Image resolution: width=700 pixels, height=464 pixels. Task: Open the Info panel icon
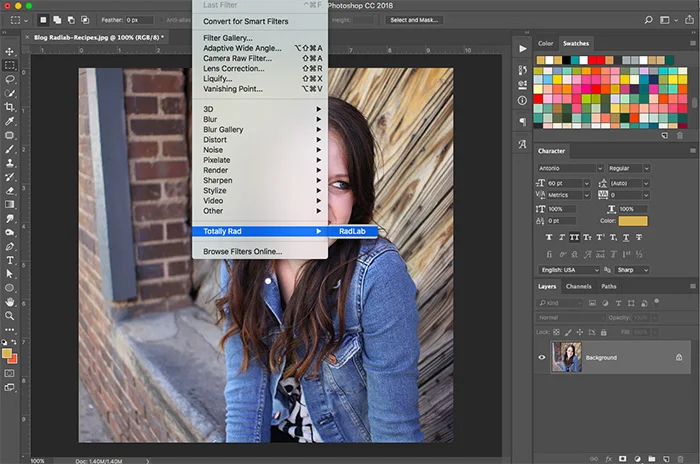tap(522, 101)
